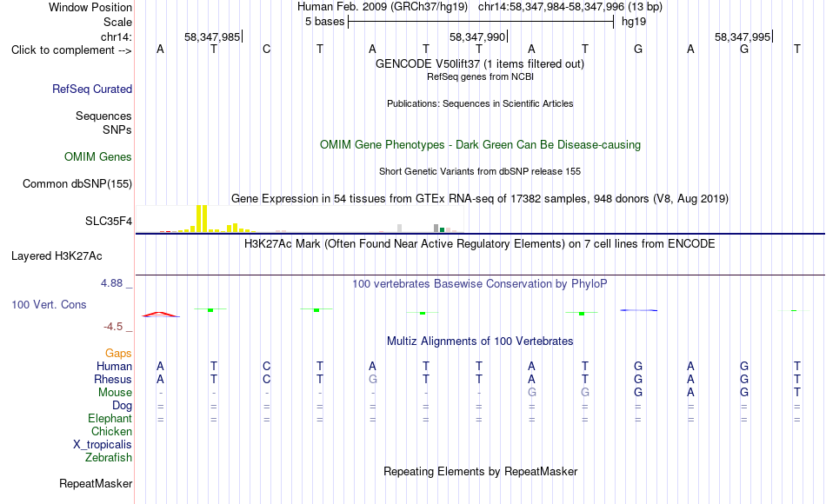Select the X_tropicalis species label
Viewport: 826px width, 504px height.
103,445
